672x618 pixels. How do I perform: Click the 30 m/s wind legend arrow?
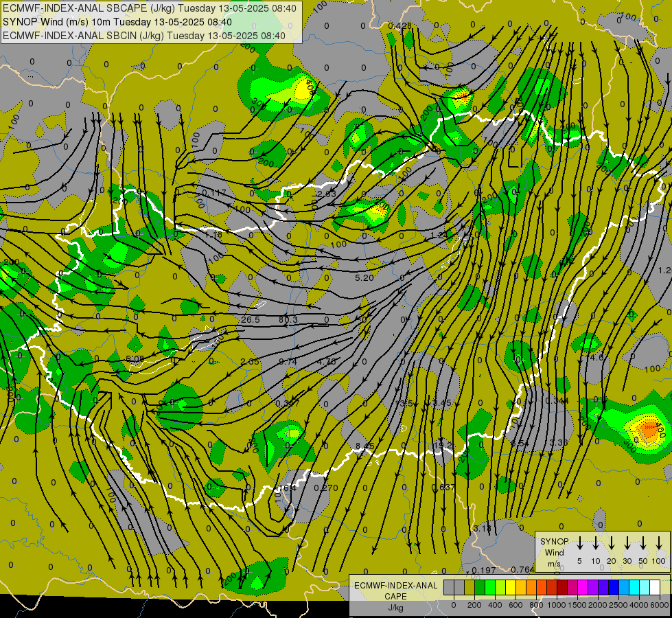627,543
